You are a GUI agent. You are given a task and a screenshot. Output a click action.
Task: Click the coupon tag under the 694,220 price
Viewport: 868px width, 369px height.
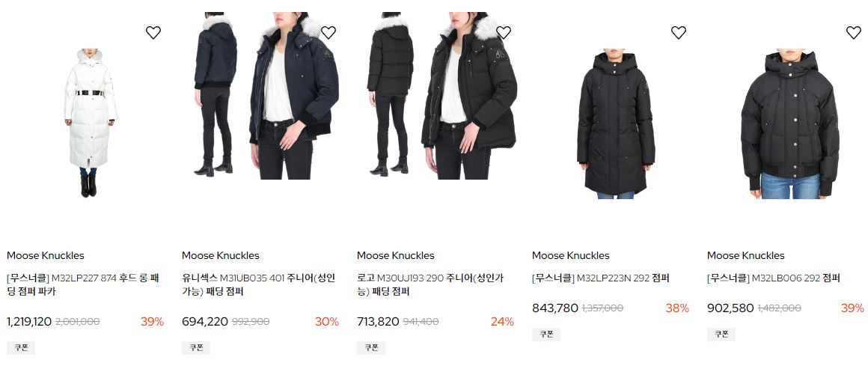coord(196,348)
